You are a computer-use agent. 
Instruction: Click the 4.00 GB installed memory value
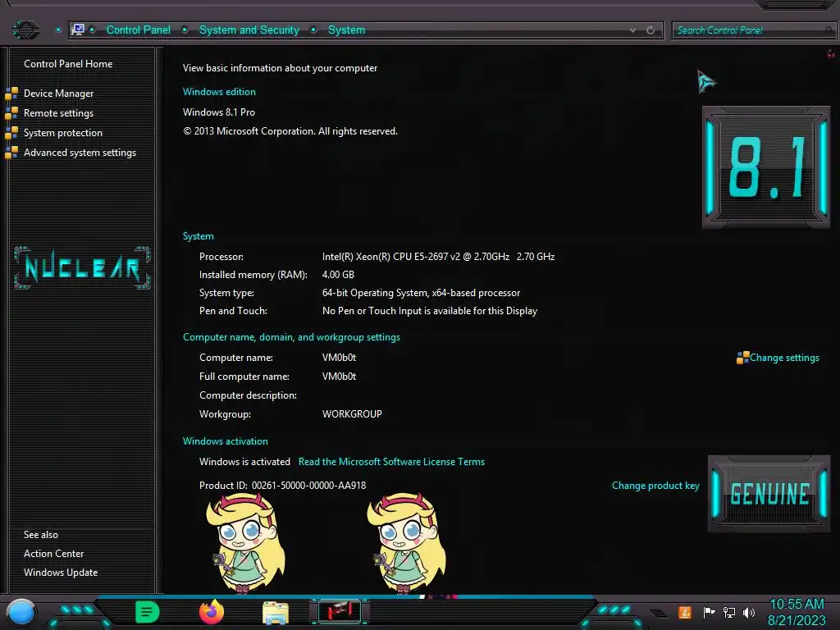click(x=338, y=275)
